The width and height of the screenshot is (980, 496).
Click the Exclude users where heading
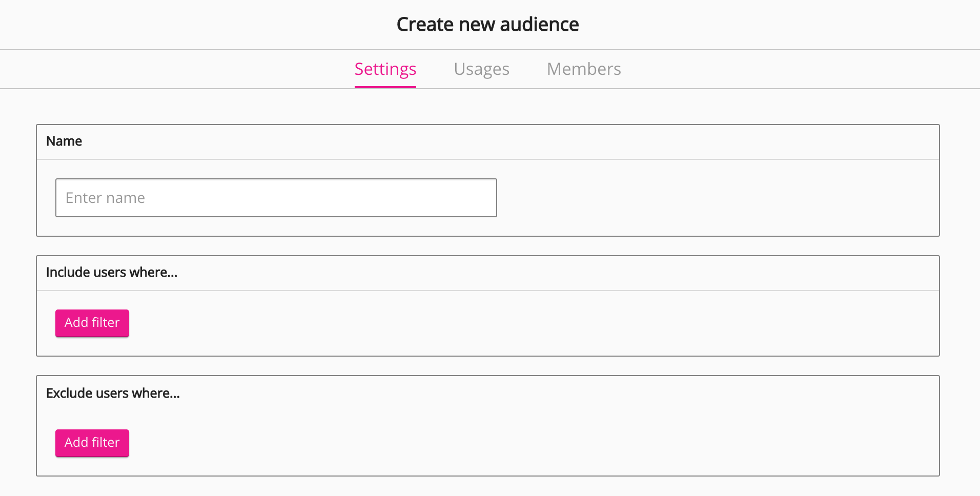coord(113,394)
